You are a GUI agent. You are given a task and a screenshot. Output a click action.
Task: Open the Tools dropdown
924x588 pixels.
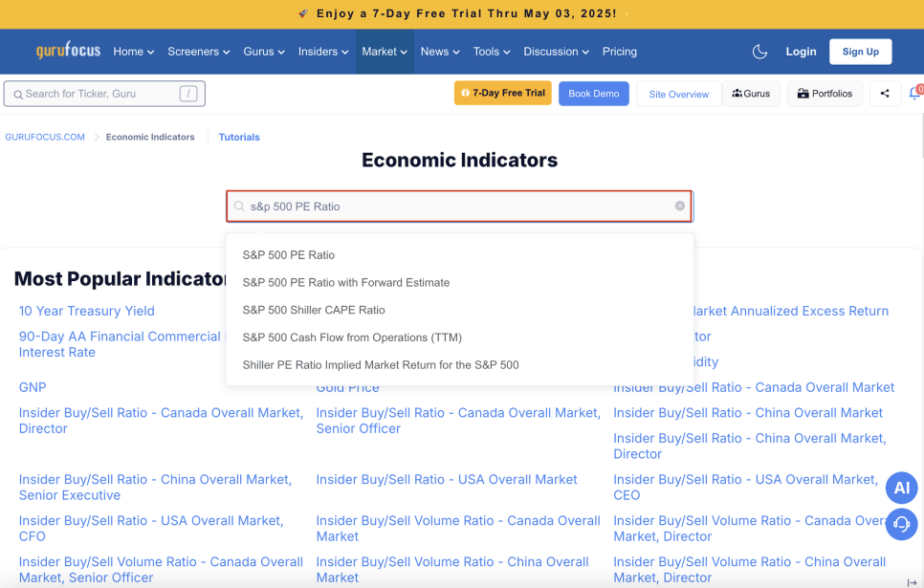(492, 52)
